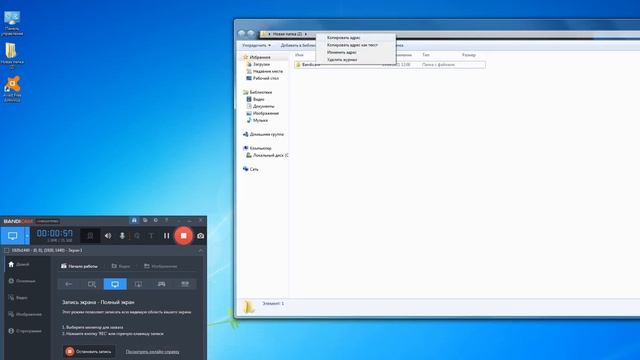Screen dimensions: 640x360
Task: Open Изображения section in Bandicam sidebar
Action: tap(25, 314)
